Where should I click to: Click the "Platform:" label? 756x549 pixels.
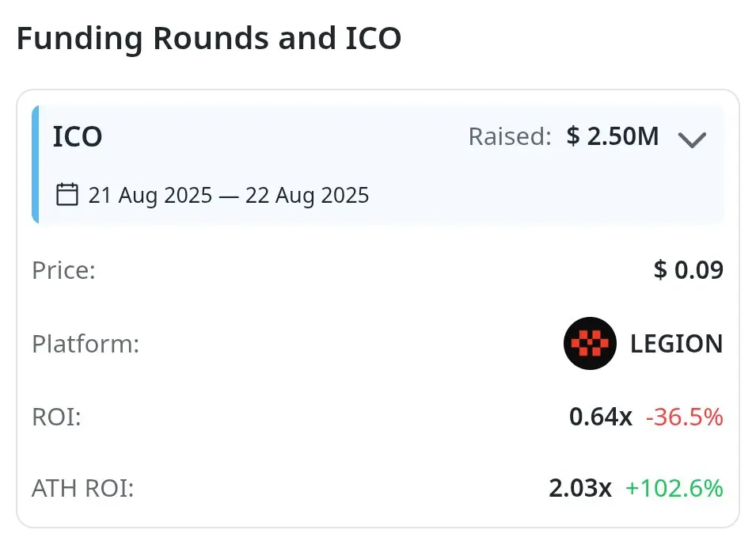coord(85,344)
